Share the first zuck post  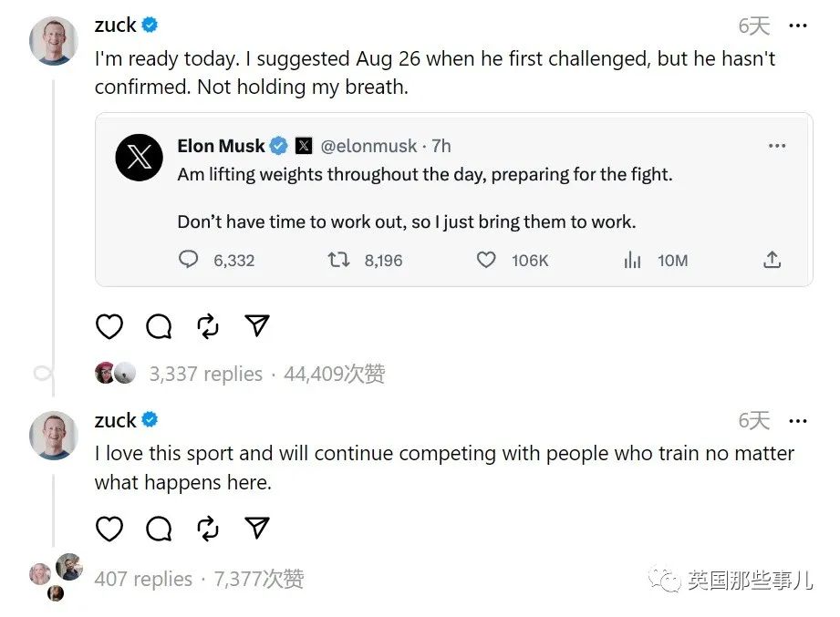click(257, 326)
